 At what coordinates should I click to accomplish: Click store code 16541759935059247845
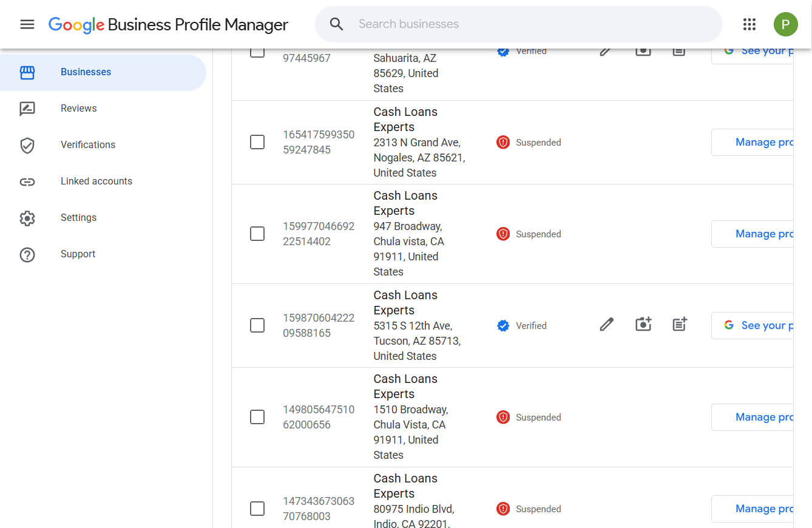coord(319,142)
